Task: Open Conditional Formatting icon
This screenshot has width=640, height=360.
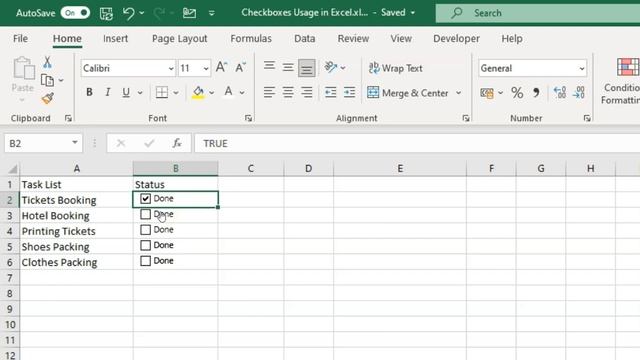Action: click(x=628, y=67)
